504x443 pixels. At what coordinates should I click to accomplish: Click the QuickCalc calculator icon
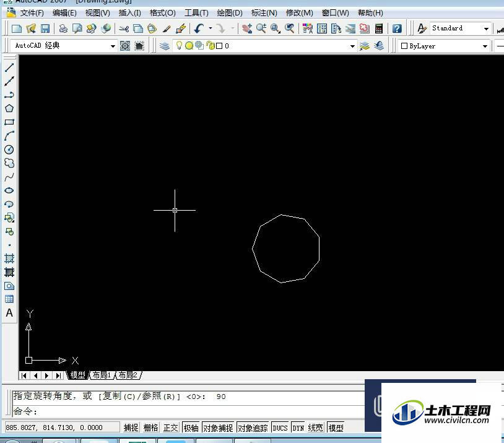(379, 29)
